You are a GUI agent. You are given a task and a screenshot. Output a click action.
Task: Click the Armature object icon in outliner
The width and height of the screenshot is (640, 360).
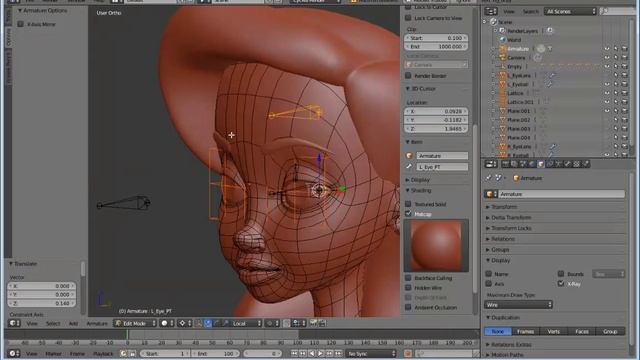point(502,49)
